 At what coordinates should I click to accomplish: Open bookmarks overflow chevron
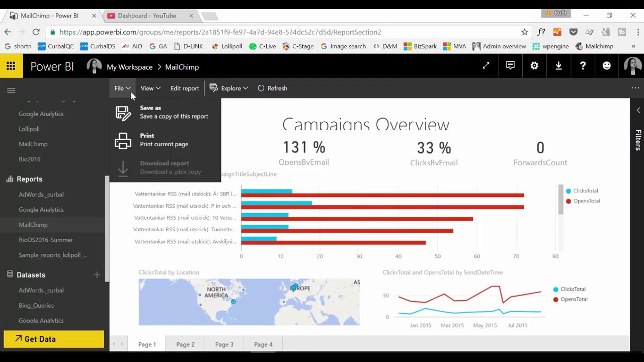point(633,46)
